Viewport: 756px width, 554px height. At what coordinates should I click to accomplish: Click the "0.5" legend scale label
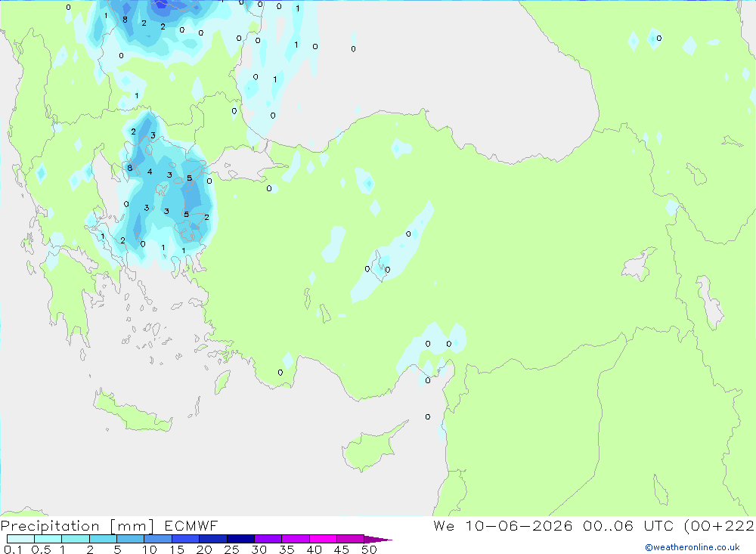coord(41,549)
